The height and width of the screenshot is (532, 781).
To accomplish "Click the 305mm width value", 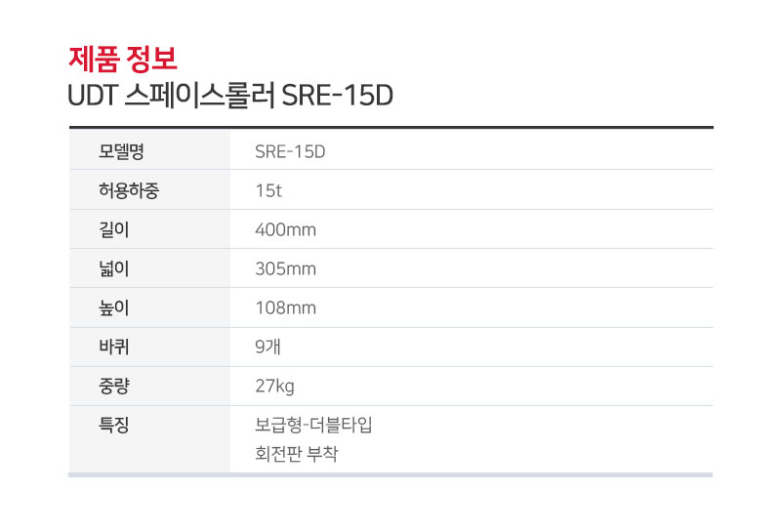I will tap(285, 269).
